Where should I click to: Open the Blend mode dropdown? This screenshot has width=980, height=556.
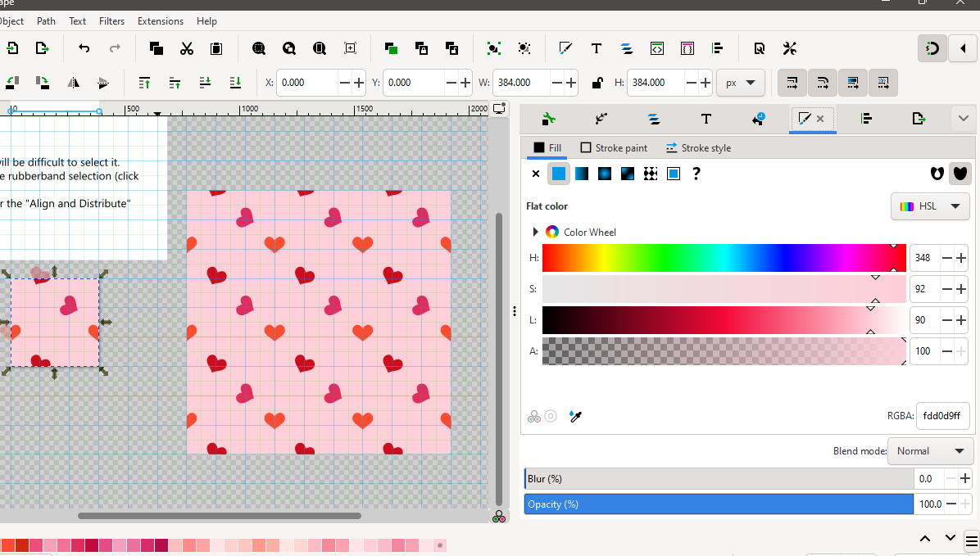[x=931, y=451]
